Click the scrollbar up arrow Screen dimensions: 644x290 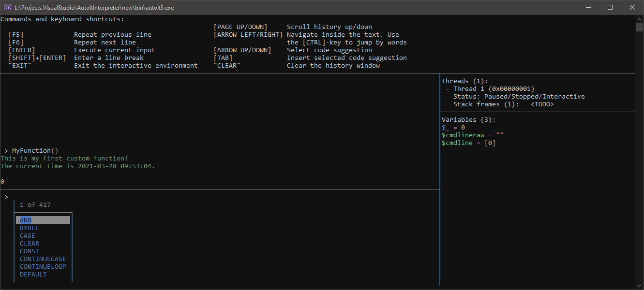point(639,19)
